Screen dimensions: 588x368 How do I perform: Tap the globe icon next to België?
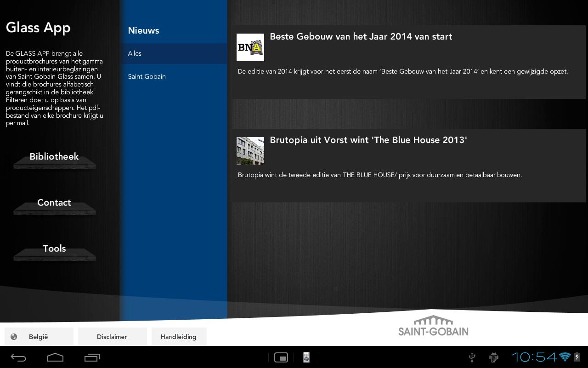[x=14, y=336]
